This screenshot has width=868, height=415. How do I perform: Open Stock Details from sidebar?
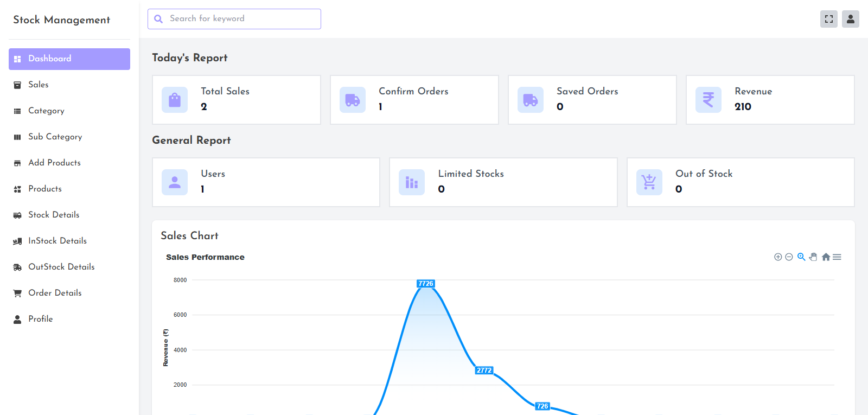click(x=54, y=215)
